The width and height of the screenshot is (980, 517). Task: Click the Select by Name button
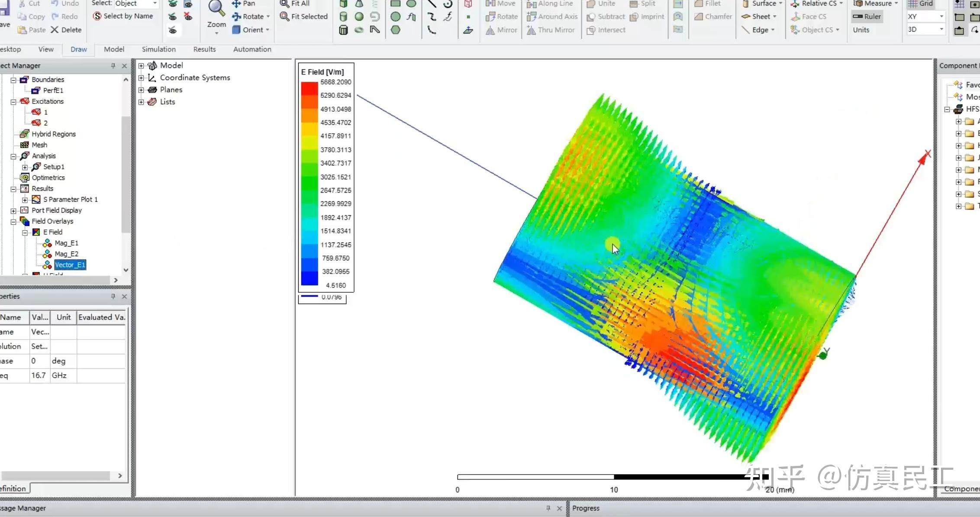pos(123,16)
